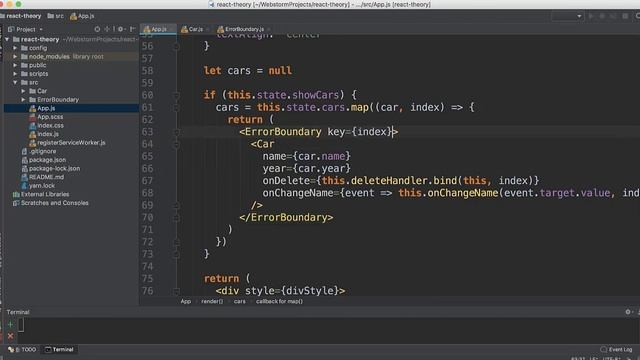Click the Run button in the top toolbar

click(x=591, y=16)
